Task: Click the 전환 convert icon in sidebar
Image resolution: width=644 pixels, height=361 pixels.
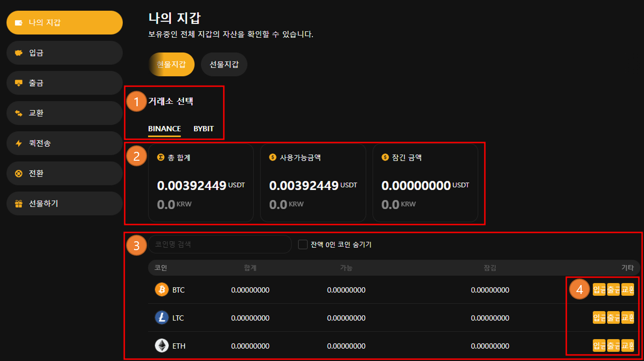Action: click(x=19, y=173)
